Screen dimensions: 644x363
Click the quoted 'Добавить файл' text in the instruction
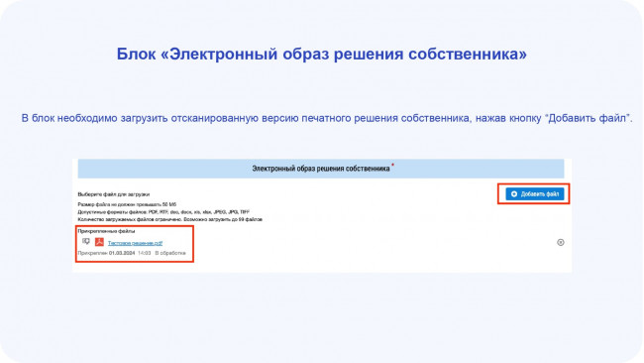point(588,118)
